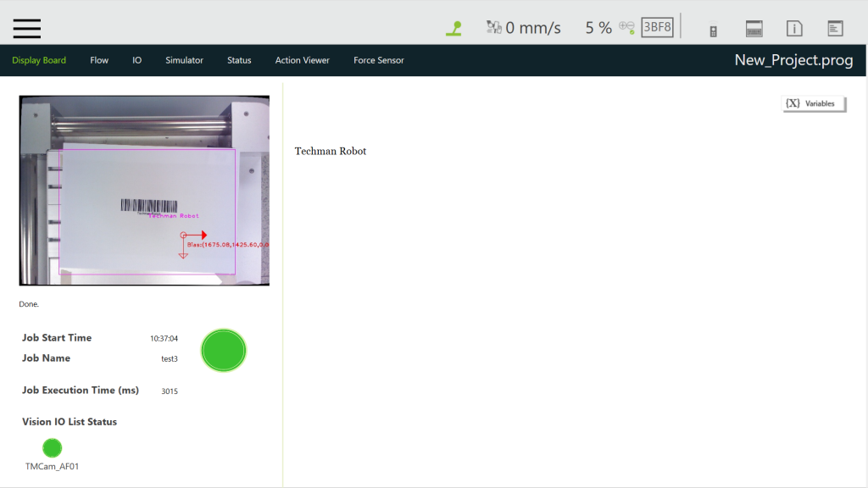The height and width of the screenshot is (488, 868).
Task: Open the information icon in top bar
Action: pos(794,29)
